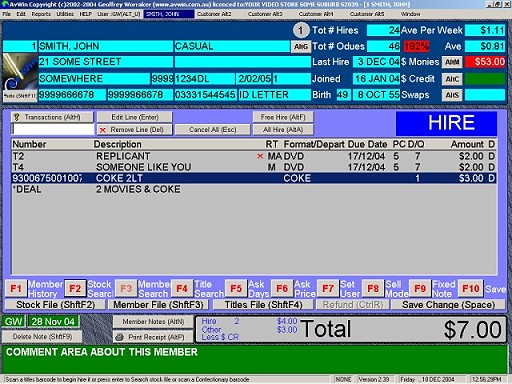Open Member Notes (AltN)
512x384 pixels.
point(153,322)
